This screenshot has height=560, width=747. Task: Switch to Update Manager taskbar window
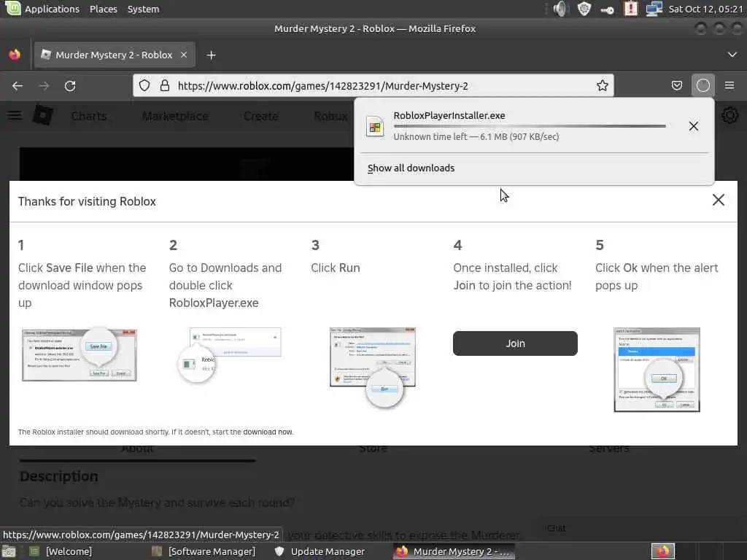click(320, 551)
